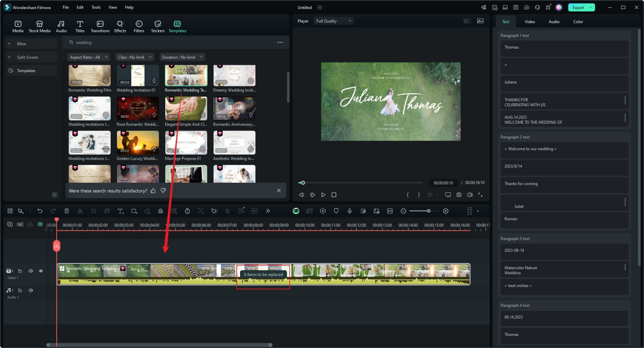Select the Rose Romantic Wedding template thumbnail
This screenshot has width=644, height=348.
pyautogui.click(x=138, y=108)
